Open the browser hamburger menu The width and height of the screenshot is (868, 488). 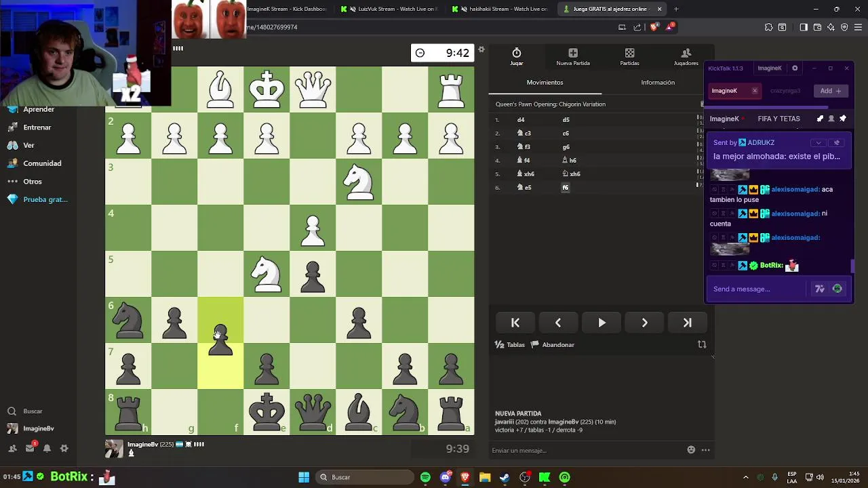(x=858, y=27)
